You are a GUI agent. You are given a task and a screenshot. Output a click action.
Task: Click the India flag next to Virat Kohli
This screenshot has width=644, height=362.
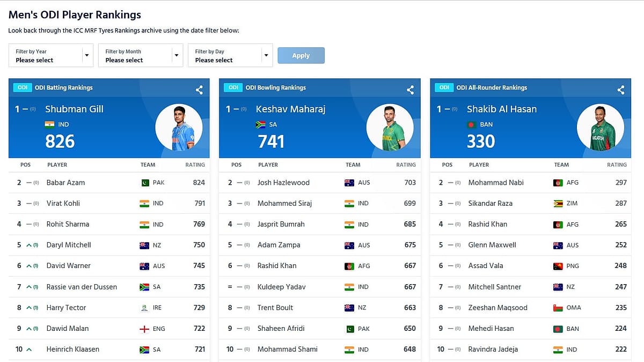point(144,204)
